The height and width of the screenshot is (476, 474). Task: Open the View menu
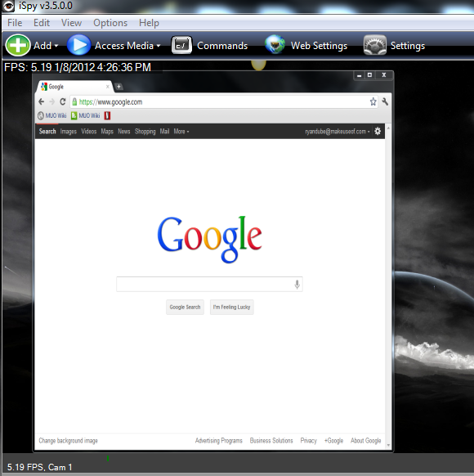(71, 23)
